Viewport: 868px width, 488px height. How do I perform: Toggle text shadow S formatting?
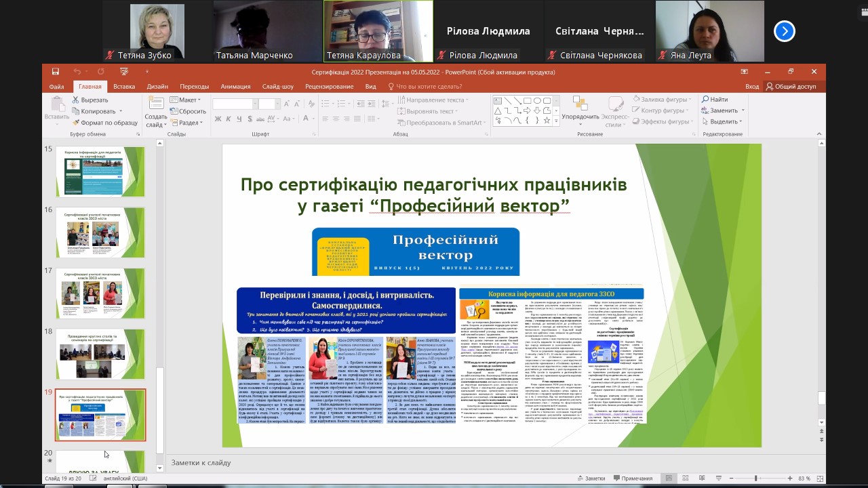250,119
